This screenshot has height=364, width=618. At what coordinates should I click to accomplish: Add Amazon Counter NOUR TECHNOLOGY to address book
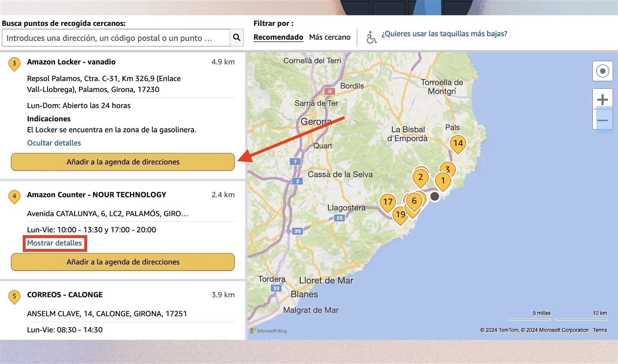tap(123, 262)
